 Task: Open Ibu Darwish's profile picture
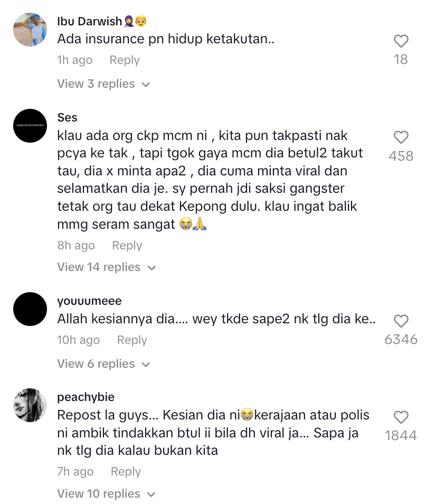[x=30, y=30]
